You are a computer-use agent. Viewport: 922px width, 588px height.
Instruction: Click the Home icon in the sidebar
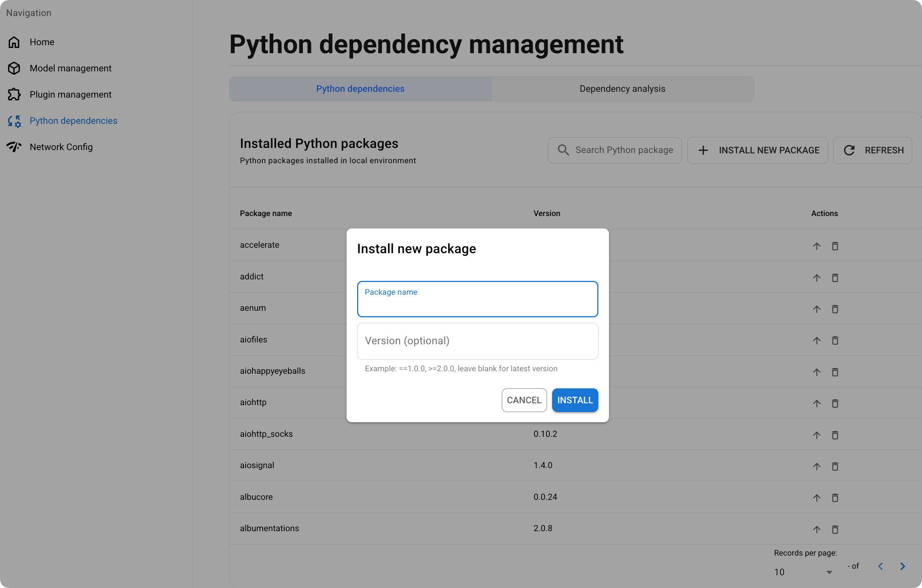pyautogui.click(x=14, y=42)
